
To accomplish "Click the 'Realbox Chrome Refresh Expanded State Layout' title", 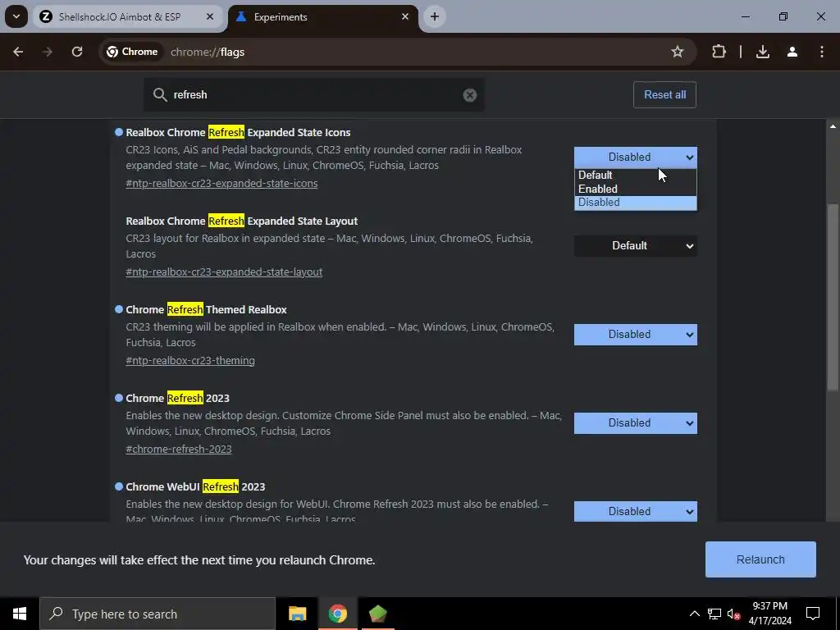I will (x=242, y=221).
